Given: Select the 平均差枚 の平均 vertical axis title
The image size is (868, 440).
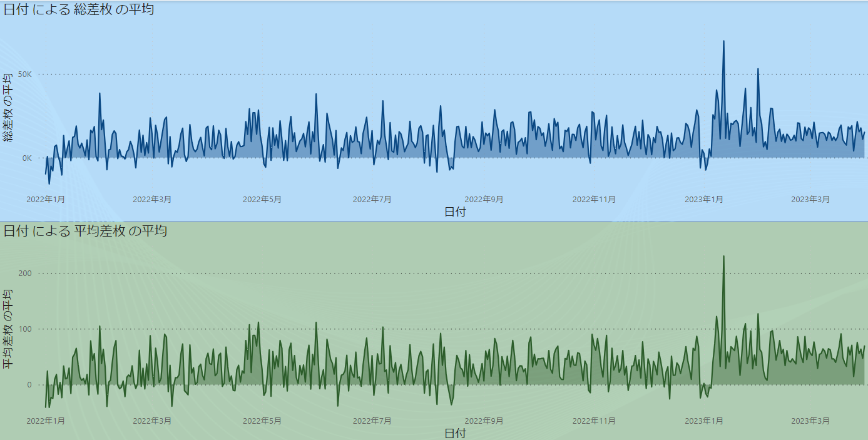Looking at the screenshot, I should click(8, 329).
